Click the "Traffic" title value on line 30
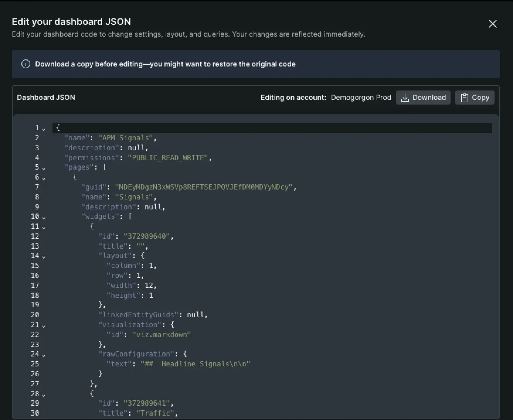Viewport: 513px width, 420px height. point(155,413)
